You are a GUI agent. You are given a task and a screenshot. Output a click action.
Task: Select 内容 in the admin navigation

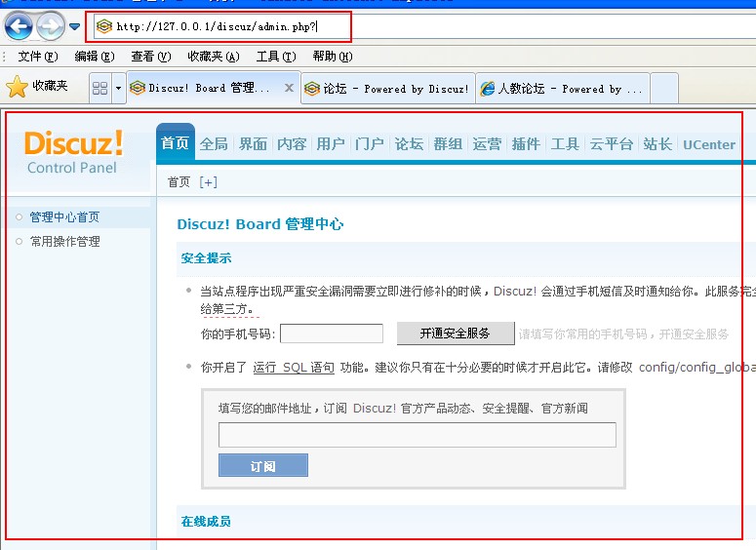coord(292,144)
